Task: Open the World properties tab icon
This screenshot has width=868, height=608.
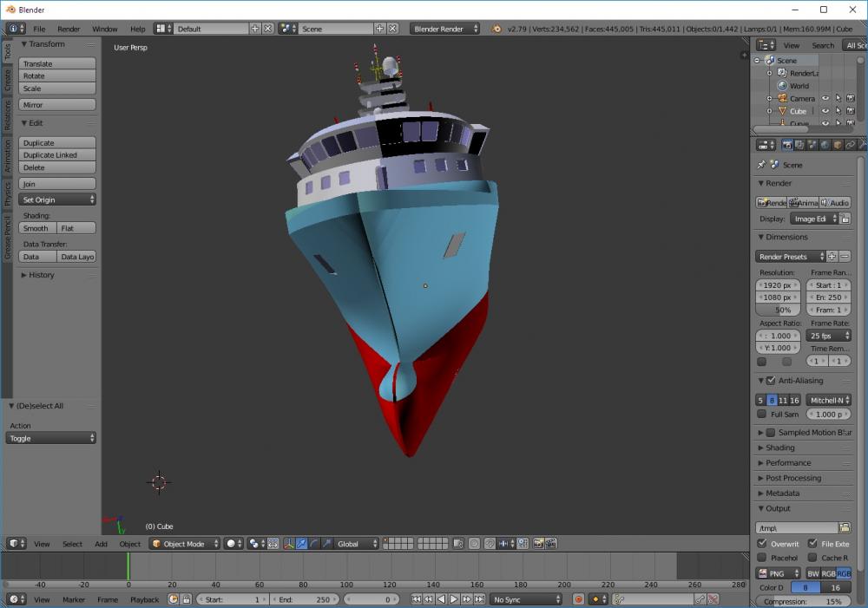Action: (x=825, y=145)
